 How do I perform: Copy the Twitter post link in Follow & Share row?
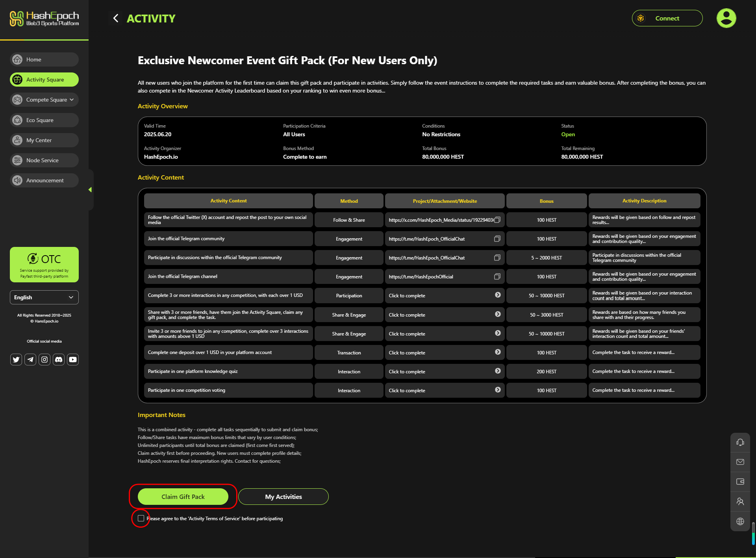(497, 220)
